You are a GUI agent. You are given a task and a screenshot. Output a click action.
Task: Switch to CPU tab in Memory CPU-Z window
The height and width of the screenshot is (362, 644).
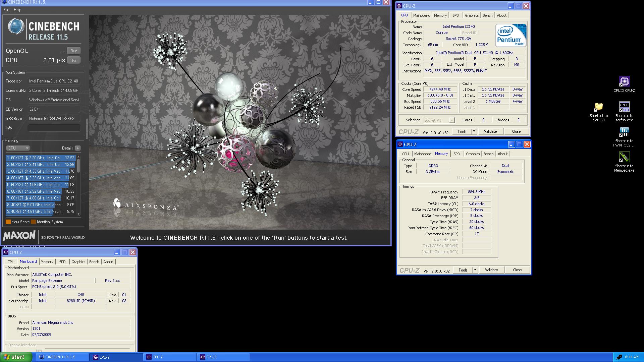(405, 154)
